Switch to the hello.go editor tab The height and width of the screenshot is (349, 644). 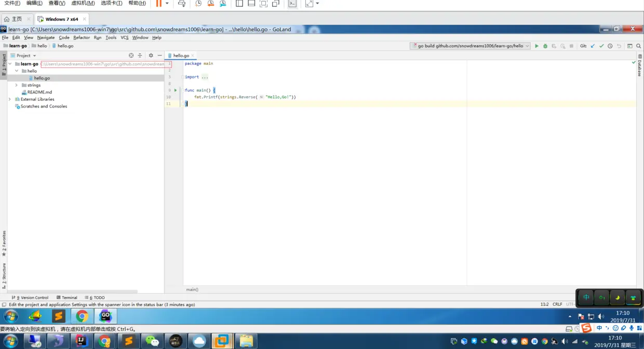180,56
